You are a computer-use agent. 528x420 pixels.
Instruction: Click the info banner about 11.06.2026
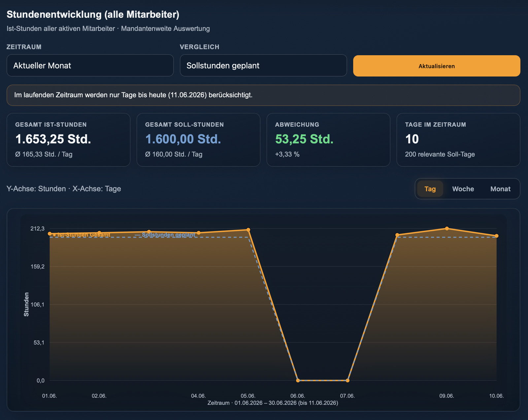[x=263, y=95]
